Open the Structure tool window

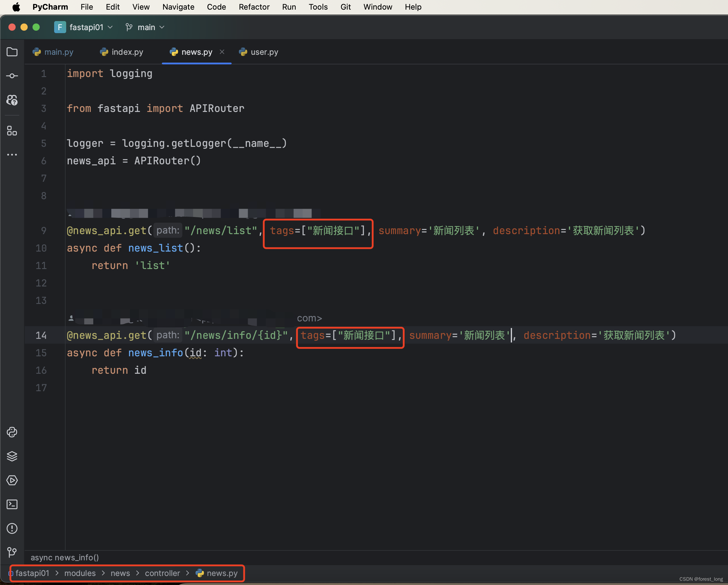point(12,131)
